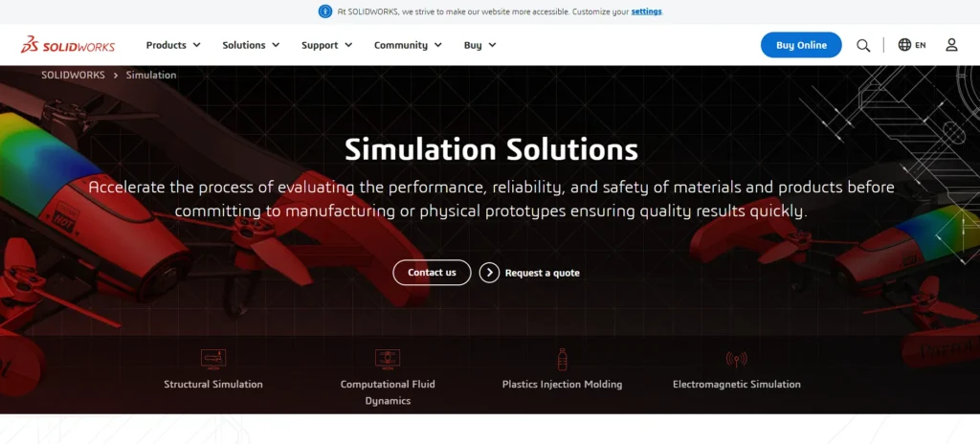Expand the Products dropdown chevron
The height and width of the screenshot is (444, 980).
tap(196, 45)
